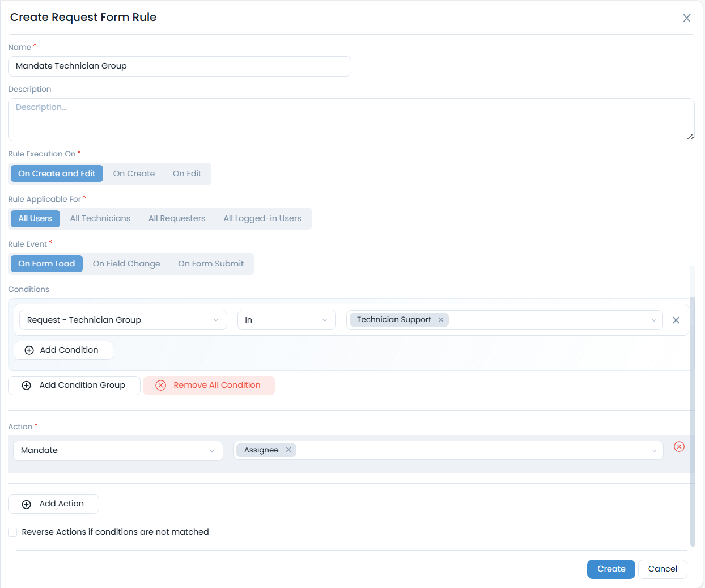Screen dimensions: 705x588
Task: Click the red circled x to delete the Mandate action
Action: tap(679, 446)
